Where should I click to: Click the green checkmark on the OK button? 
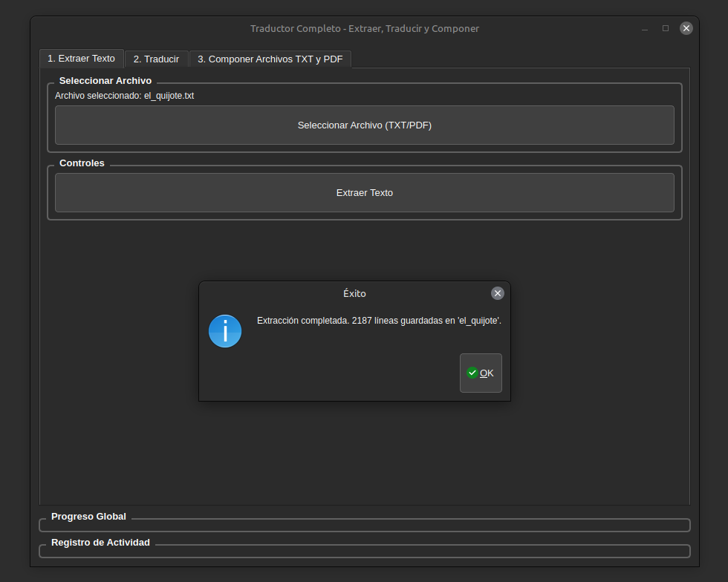point(472,373)
